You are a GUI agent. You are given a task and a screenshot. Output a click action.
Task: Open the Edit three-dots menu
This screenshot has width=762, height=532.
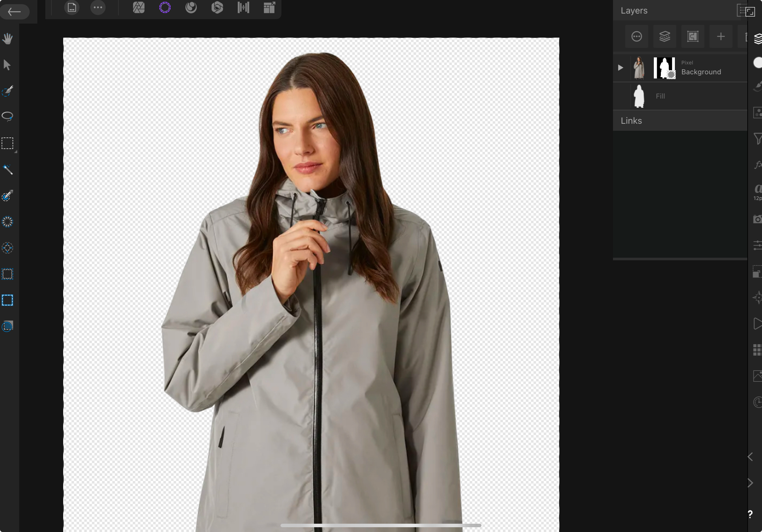click(98, 8)
